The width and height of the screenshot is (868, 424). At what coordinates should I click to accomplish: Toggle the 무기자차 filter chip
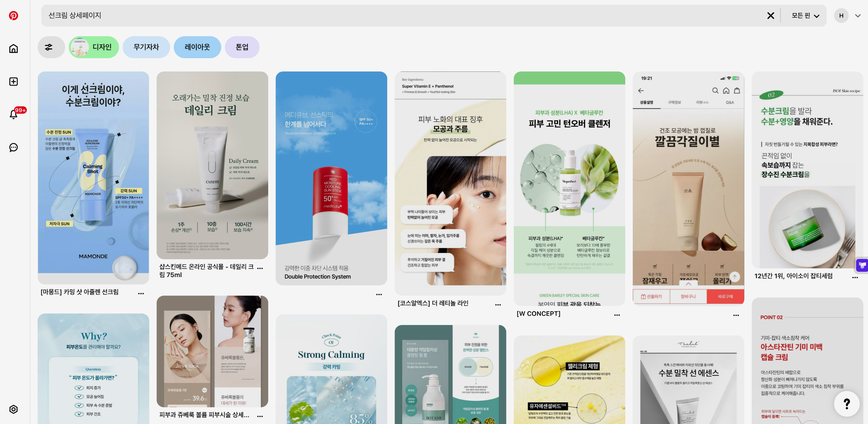(146, 47)
